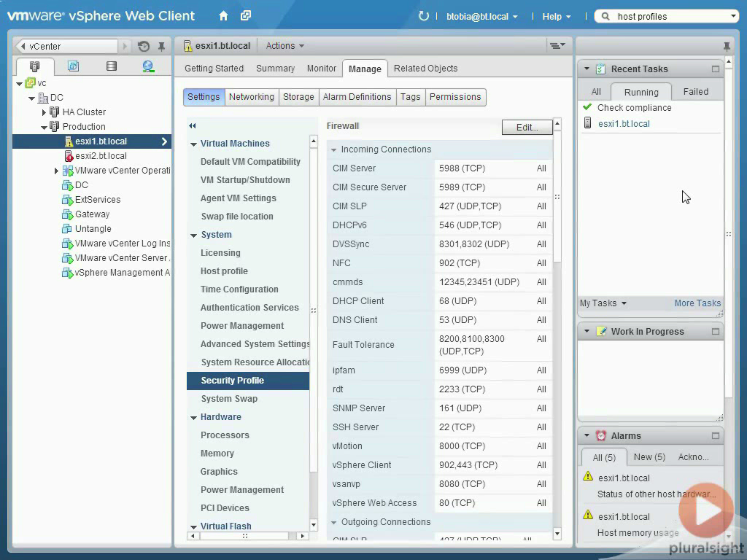Collapse the vc root tree node
Image resolution: width=747 pixels, height=560 pixels.
pyautogui.click(x=20, y=84)
